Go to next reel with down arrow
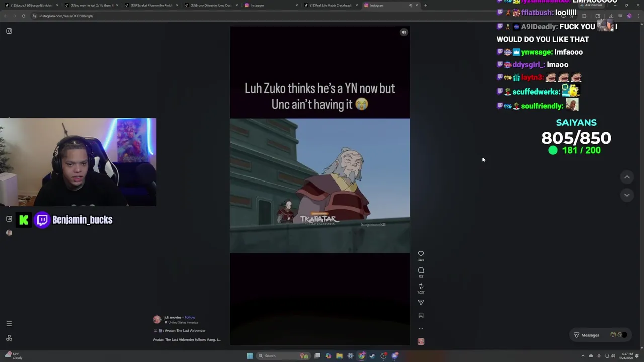Screen dimensions: 644x362 (x=627, y=195)
